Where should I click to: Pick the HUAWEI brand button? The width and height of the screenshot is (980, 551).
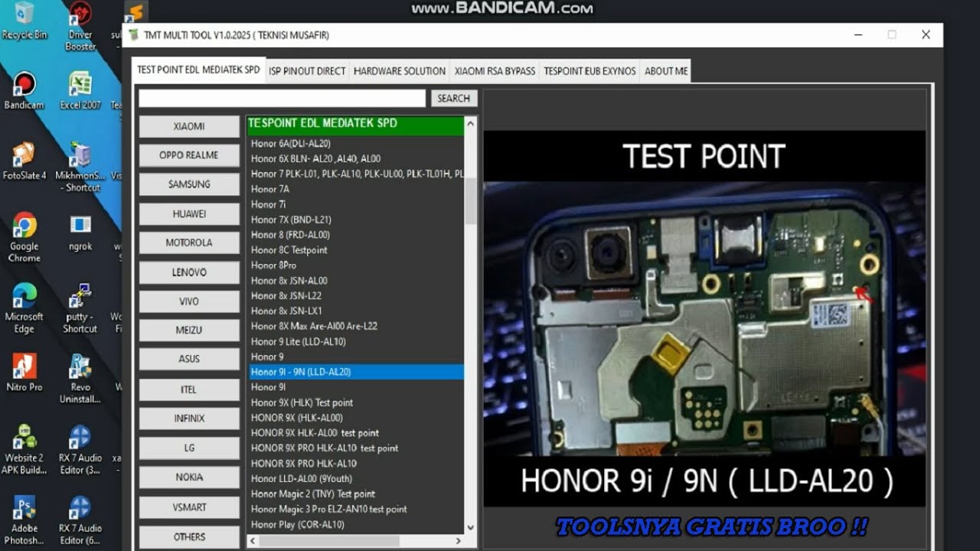pos(189,214)
